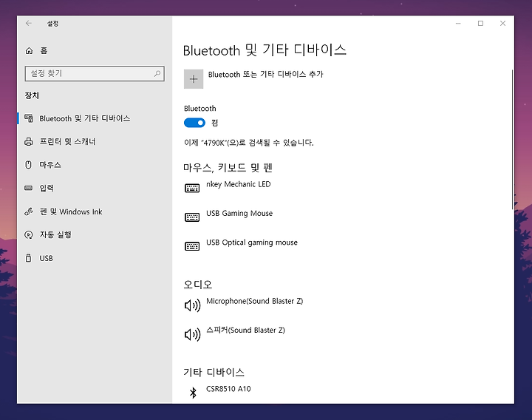Viewport: 532px width, 420px height.
Task: Open 펜 및 Windows Ink settings page
Action: tap(95, 211)
